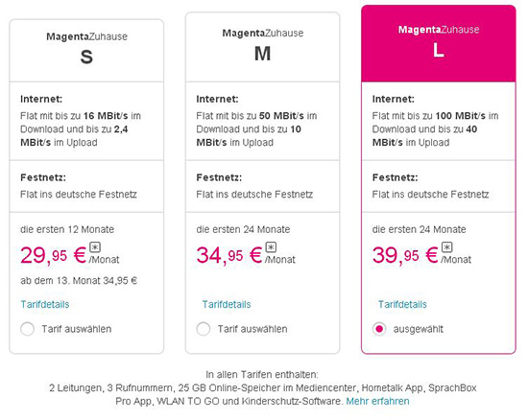528x420 pixels.
Task: Open Tarifdetails for MagentaZuhause M
Action: click(227, 304)
